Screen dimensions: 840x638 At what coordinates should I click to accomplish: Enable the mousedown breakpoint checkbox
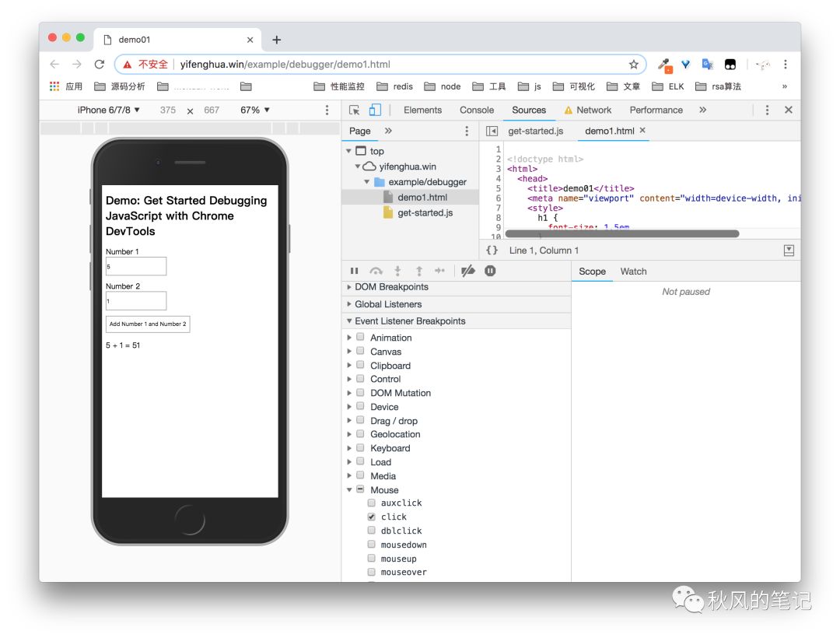click(371, 545)
